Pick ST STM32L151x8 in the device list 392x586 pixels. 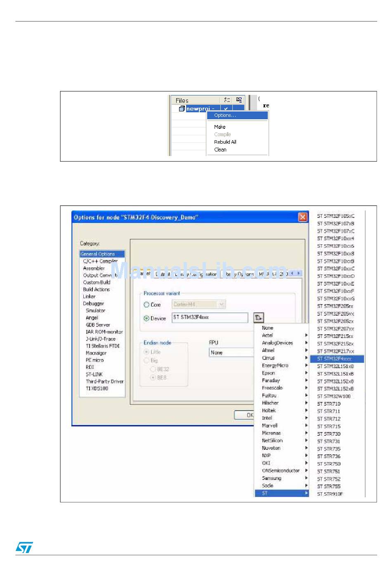pos(335,366)
